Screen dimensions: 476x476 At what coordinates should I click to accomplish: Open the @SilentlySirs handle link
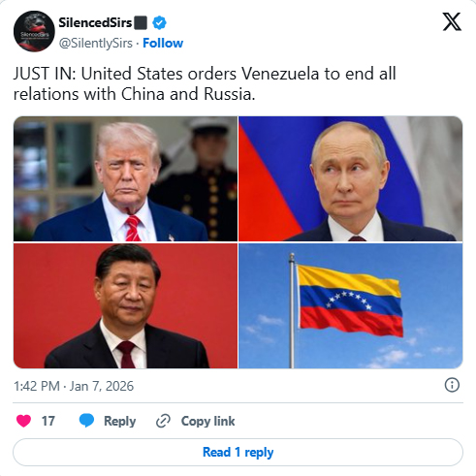(96, 44)
